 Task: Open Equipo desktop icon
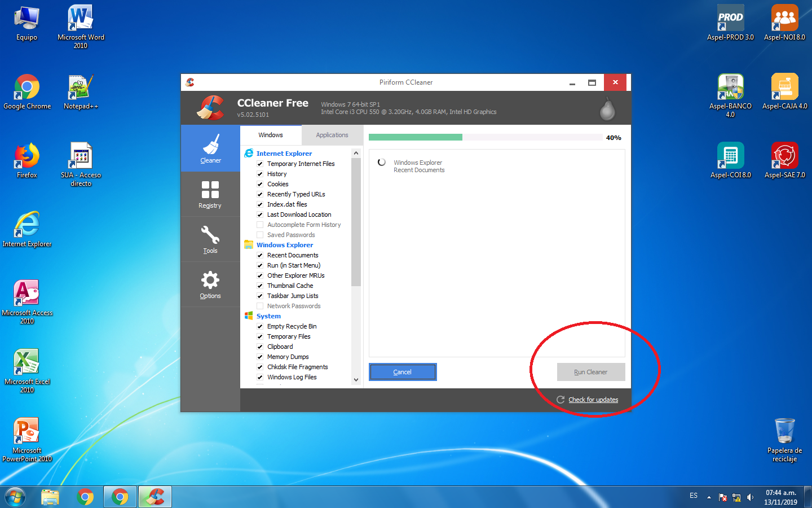pyautogui.click(x=27, y=24)
